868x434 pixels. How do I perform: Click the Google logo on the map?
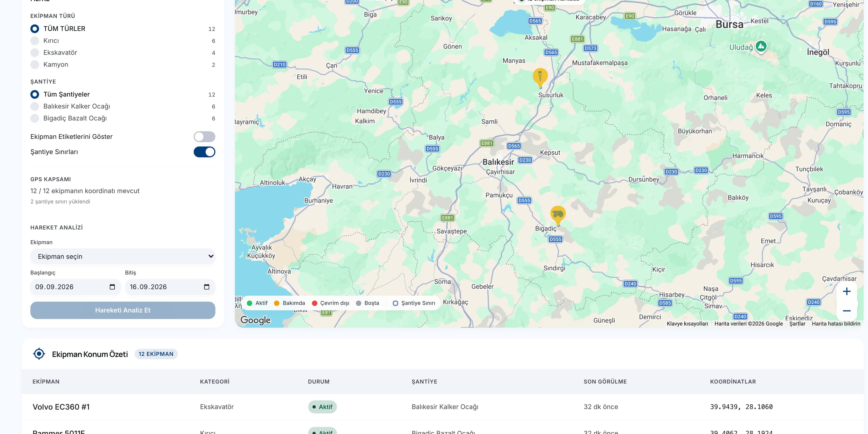255,320
